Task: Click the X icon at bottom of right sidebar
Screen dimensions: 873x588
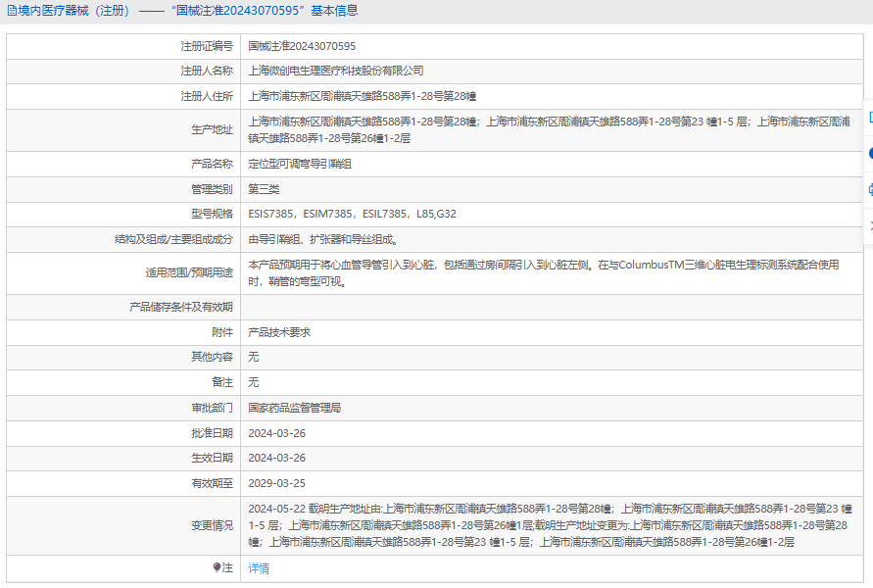Action: click(x=870, y=225)
